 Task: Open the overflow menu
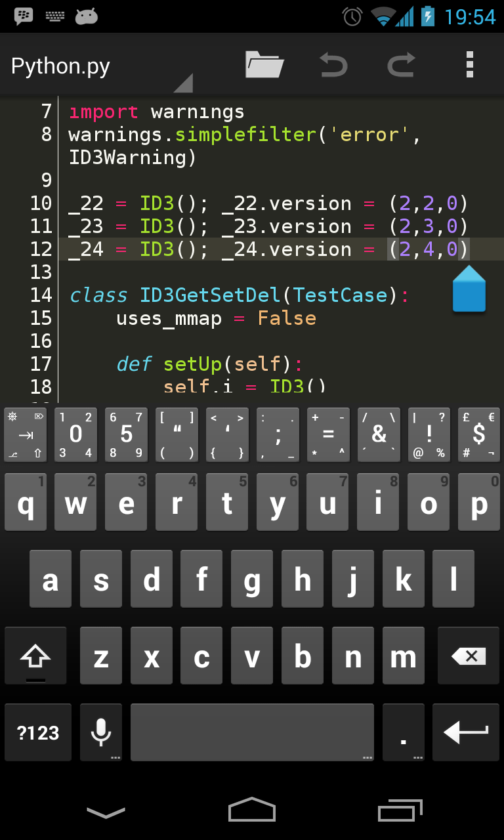469,65
